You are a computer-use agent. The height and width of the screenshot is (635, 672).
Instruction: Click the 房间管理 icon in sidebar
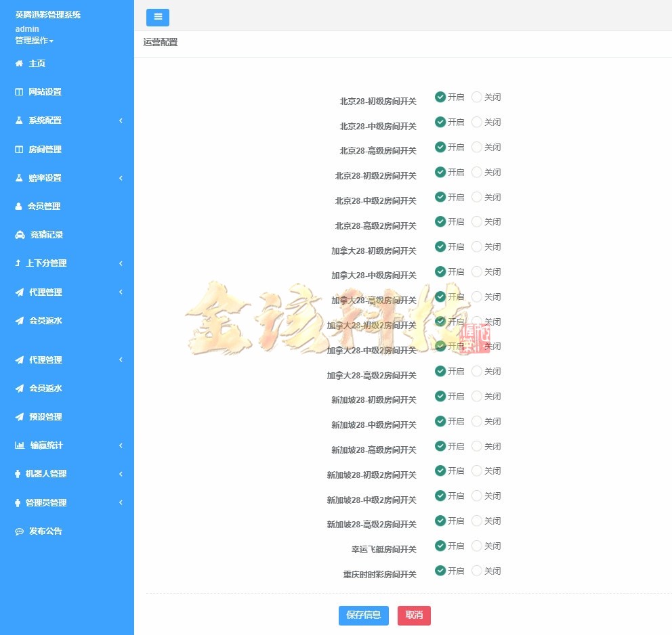click(18, 149)
